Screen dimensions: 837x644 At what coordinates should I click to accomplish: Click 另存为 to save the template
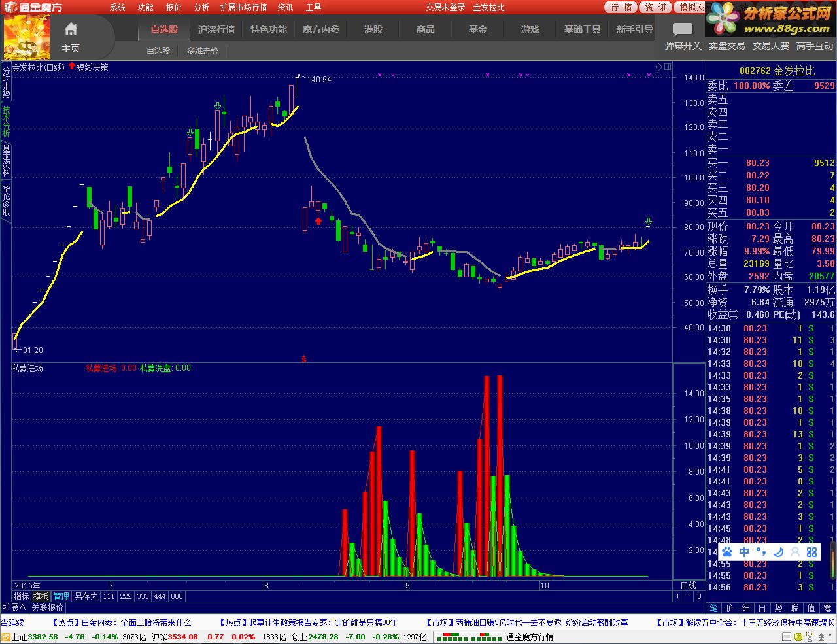coord(86,596)
